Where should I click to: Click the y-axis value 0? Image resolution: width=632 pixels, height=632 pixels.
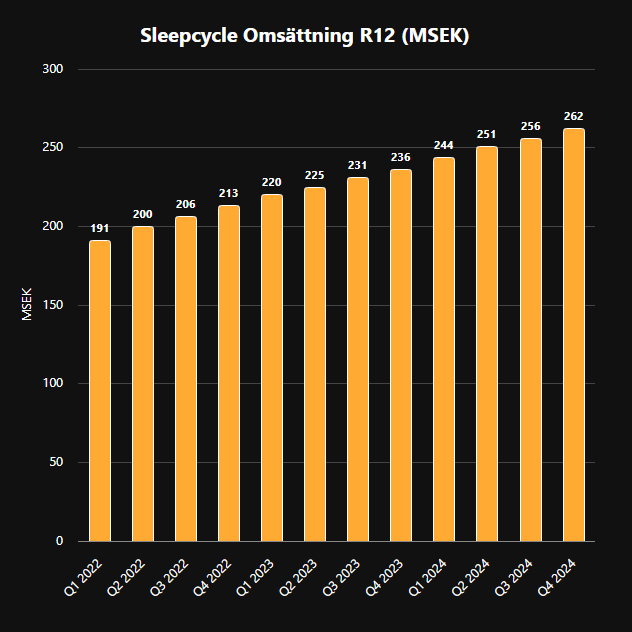pos(60,541)
